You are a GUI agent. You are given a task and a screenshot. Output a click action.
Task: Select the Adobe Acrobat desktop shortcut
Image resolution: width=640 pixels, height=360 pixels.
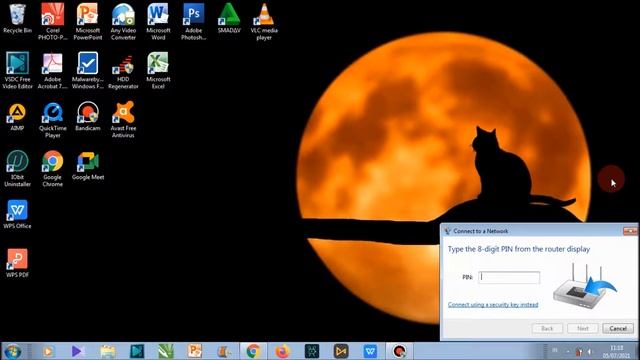53,70
